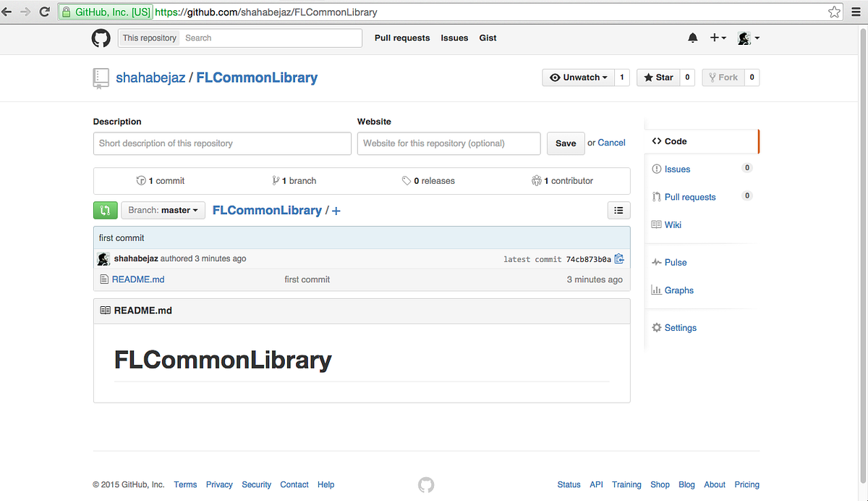Open the Branch: master dropdown
This screenshot has width=868, height=501.
tap(163, 210)
